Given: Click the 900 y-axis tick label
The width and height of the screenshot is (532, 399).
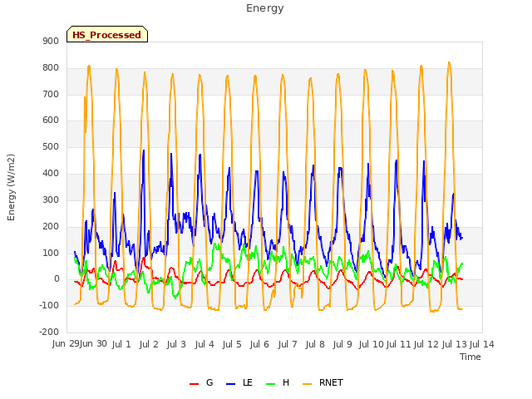Looking at the screenshot, I should pyautogui.click(x=51, y=41).
